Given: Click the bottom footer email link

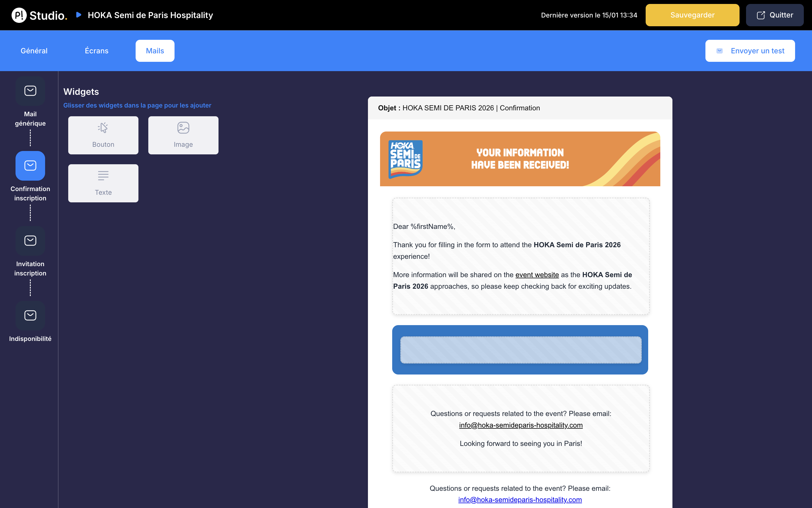Looking at the screenshot, I should coord(520,500).
